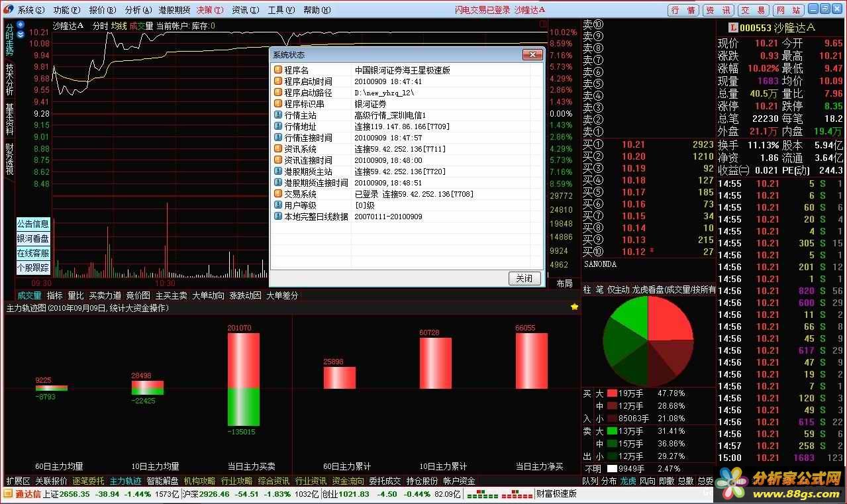Close the 系统状态 dialog with the X

click(532, 54)
